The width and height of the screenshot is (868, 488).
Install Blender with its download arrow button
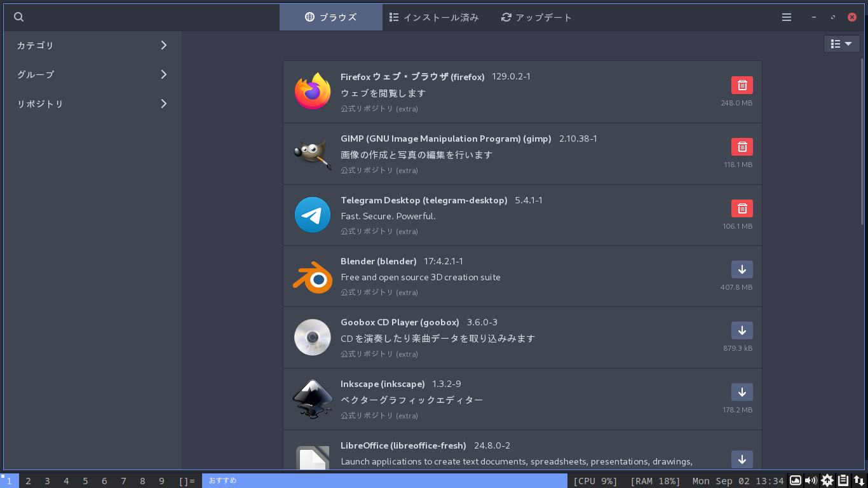point(742,269)
